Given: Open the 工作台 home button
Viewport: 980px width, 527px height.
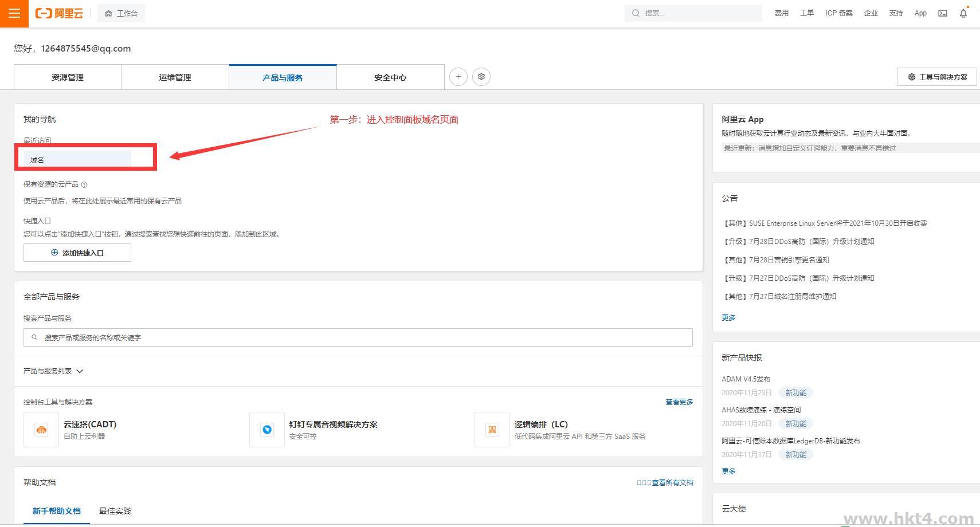Looking at the screenshot, I should [x=121, y=13].
